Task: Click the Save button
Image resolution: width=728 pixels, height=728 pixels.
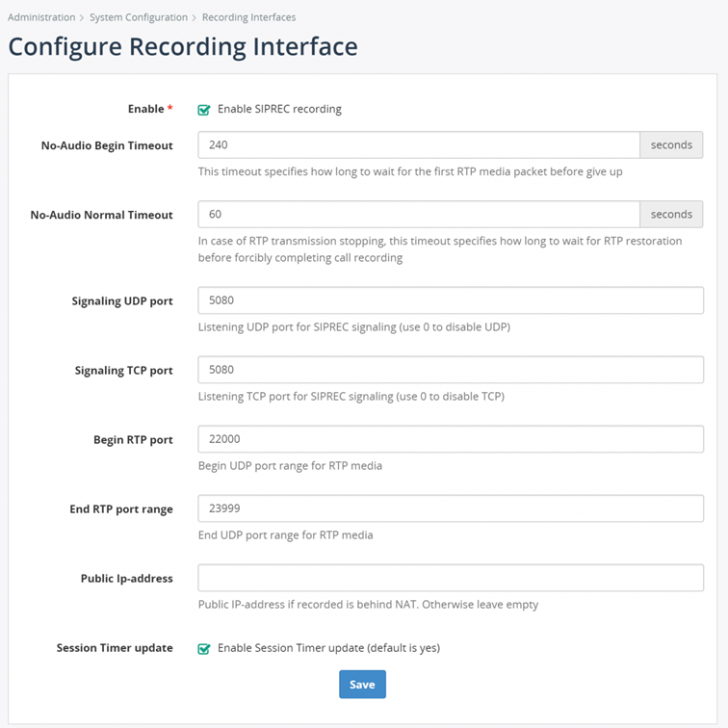Action: click(362, 684)
